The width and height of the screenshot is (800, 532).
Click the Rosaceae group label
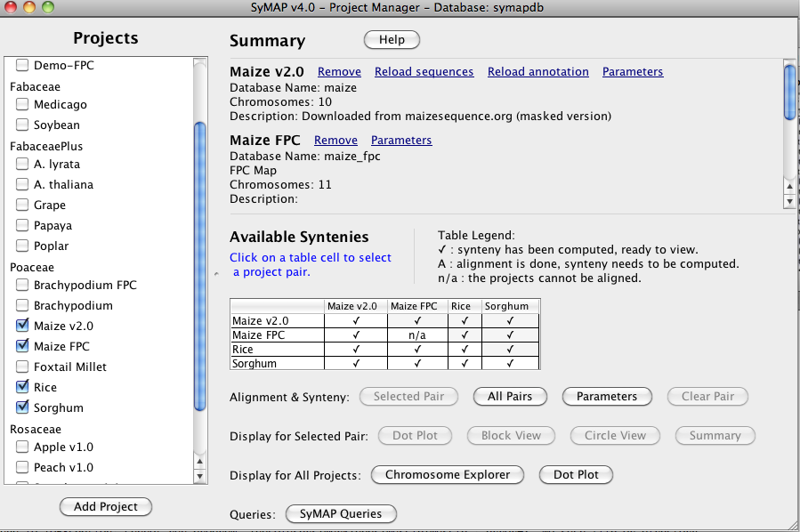click(x=36, y=429)
